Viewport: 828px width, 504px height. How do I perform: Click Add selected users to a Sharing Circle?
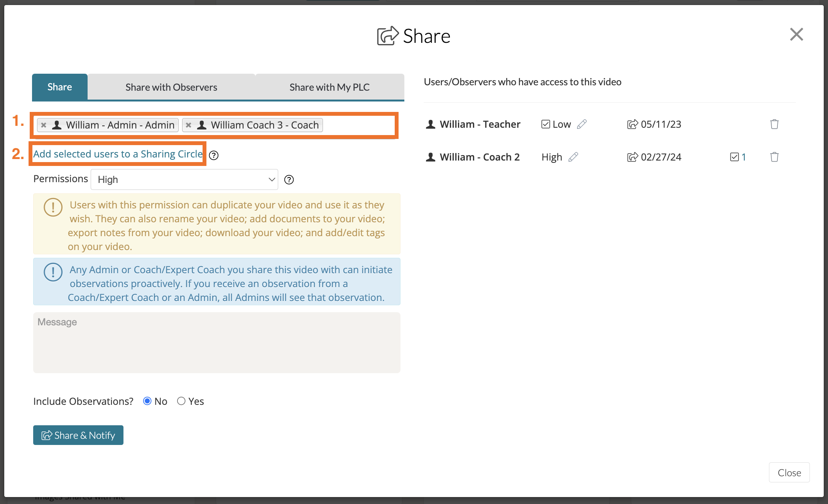[x=118, y=154]
